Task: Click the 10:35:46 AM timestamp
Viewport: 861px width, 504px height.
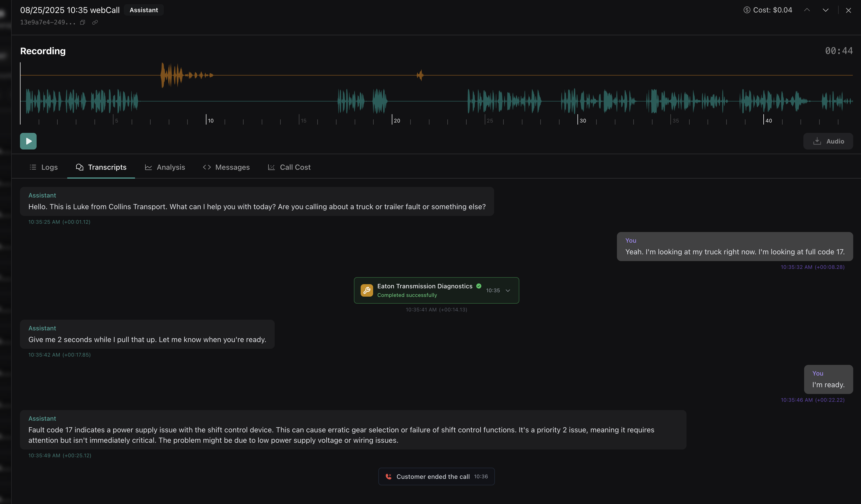Action: click(812, 400)
